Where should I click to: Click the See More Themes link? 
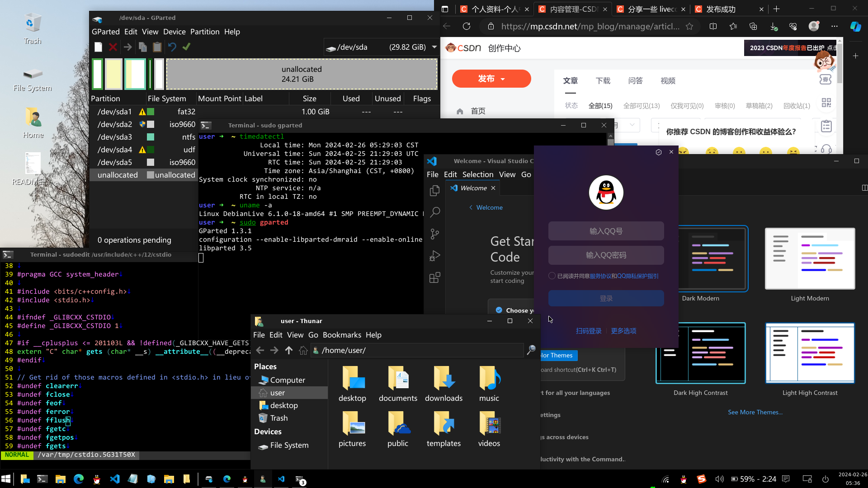tap(755, 412)
